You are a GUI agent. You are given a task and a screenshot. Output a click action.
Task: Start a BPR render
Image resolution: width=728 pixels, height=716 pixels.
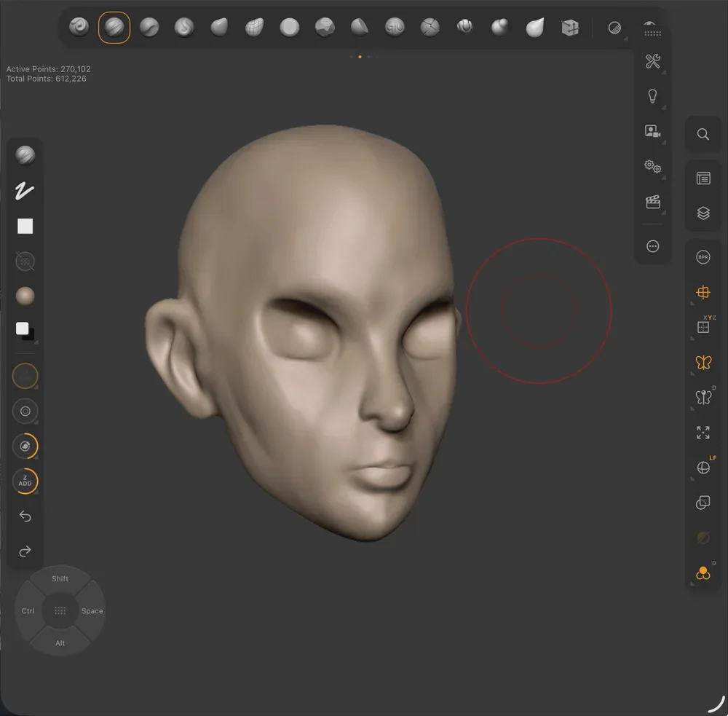pos(703,257)
